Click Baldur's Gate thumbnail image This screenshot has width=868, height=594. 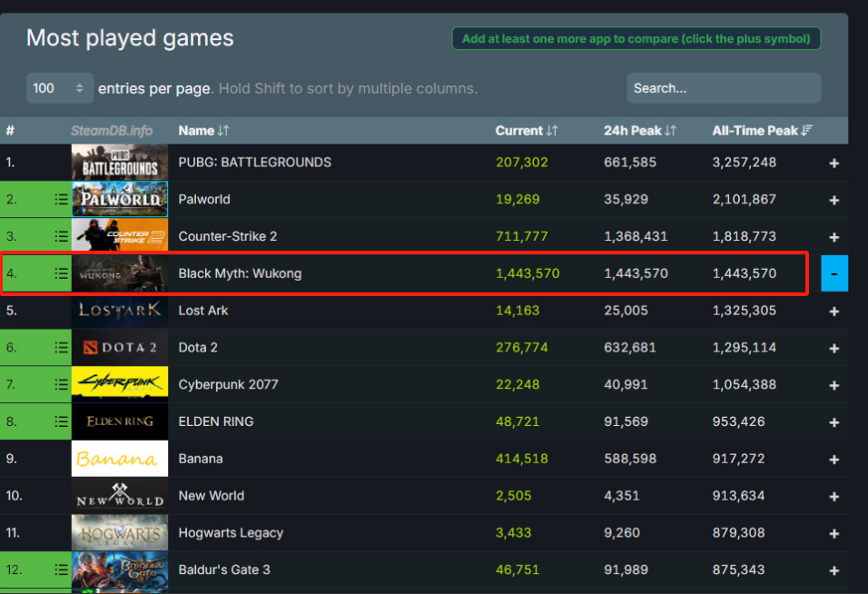click(x=120, y=570)
